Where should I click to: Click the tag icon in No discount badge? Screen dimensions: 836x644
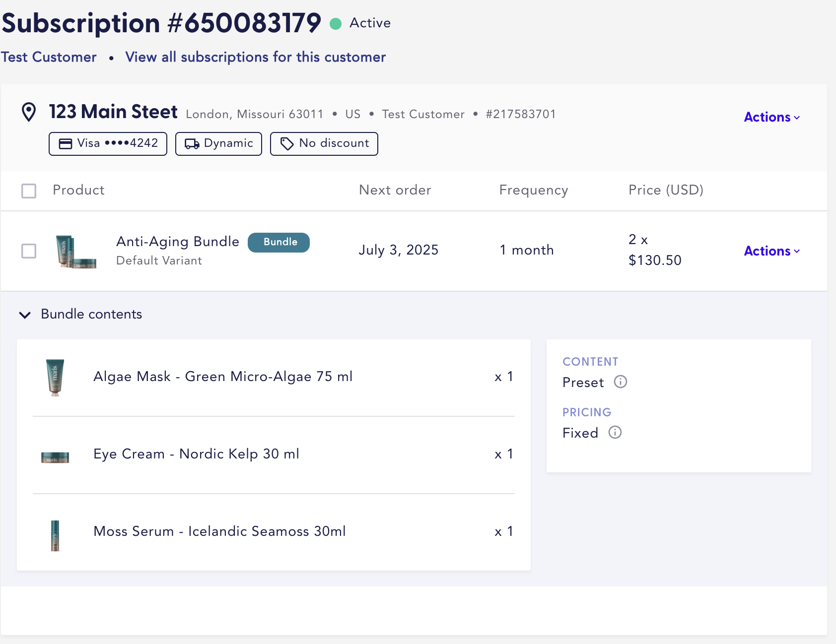[x=287, y=144]
